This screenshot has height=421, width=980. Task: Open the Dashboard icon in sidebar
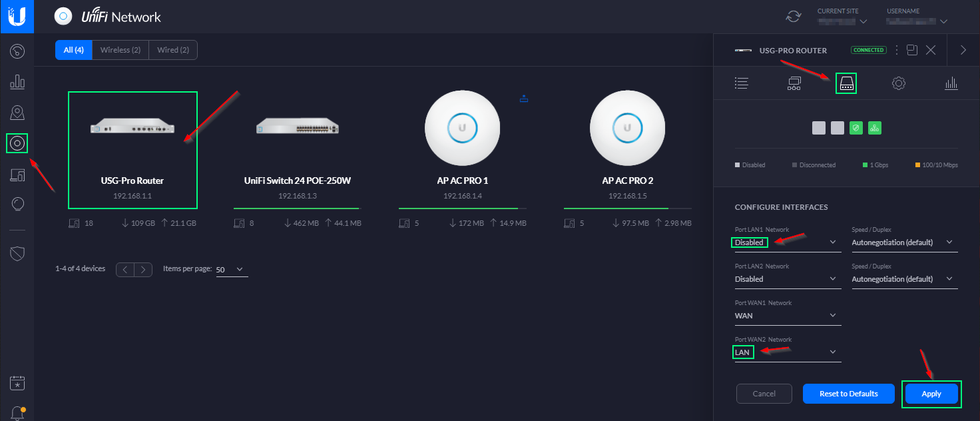(x=17, y=51)
